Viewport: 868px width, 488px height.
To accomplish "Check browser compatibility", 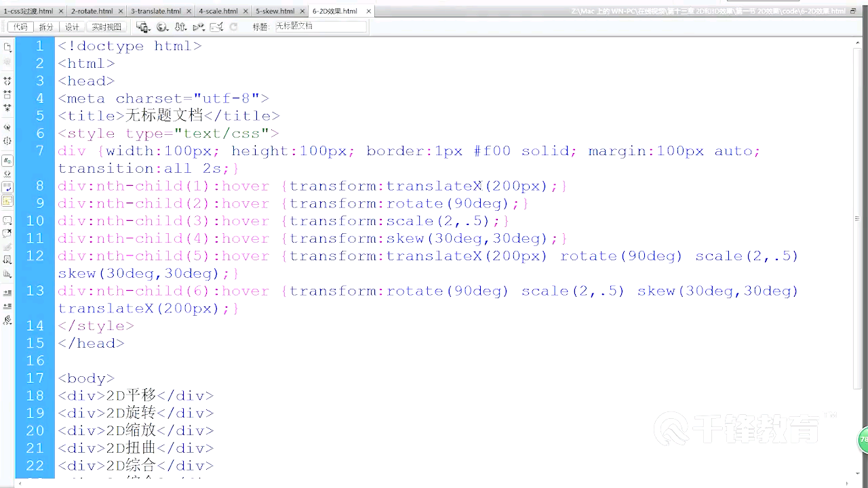I will point(216,26).
